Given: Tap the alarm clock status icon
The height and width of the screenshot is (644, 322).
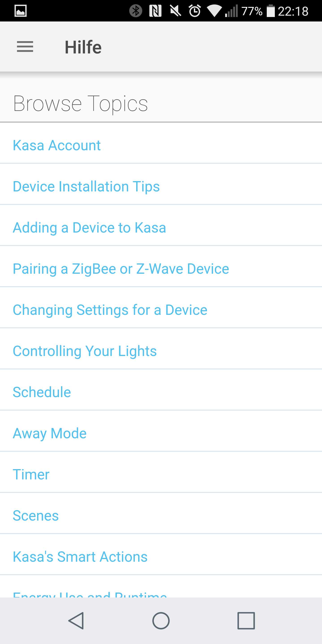Looking at the screenshot, I should pyautogui.click(x=195, y=11).
